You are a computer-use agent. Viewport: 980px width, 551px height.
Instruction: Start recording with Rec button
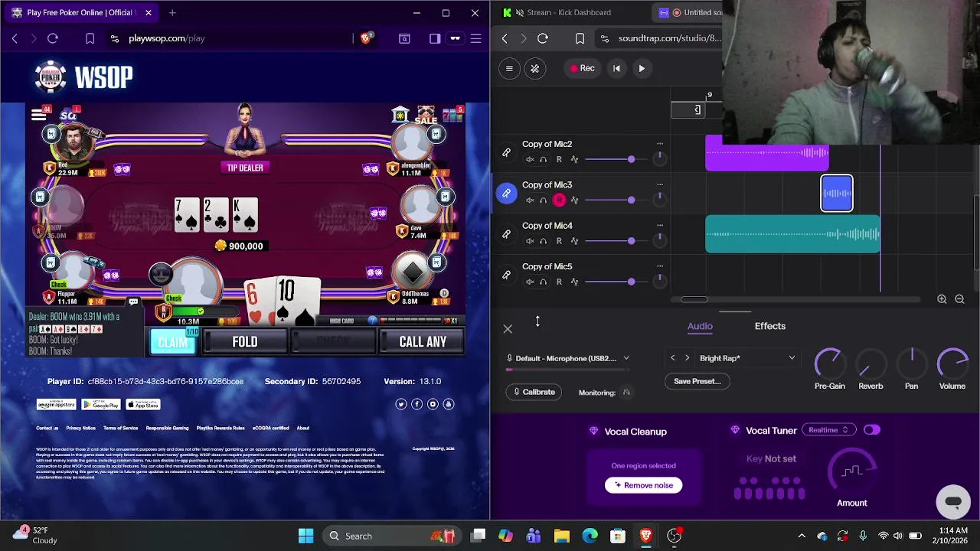(x=583, y=69)
